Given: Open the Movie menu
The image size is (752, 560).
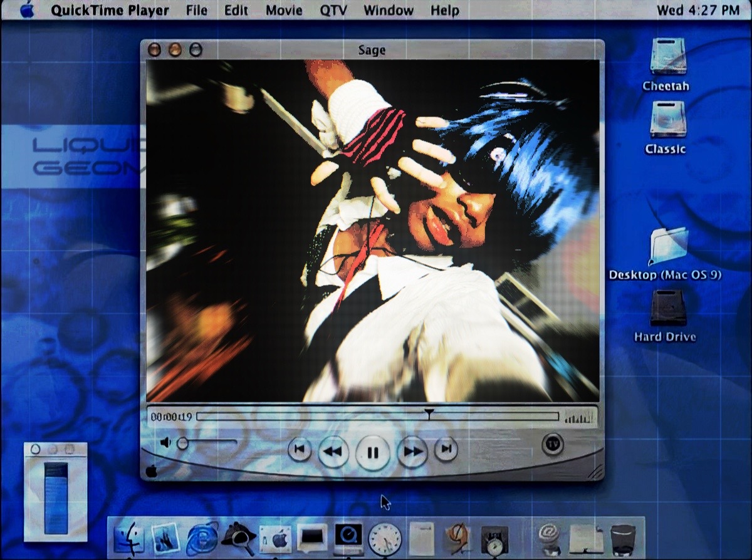Looking at the screenshot, I should click(284, 11).
